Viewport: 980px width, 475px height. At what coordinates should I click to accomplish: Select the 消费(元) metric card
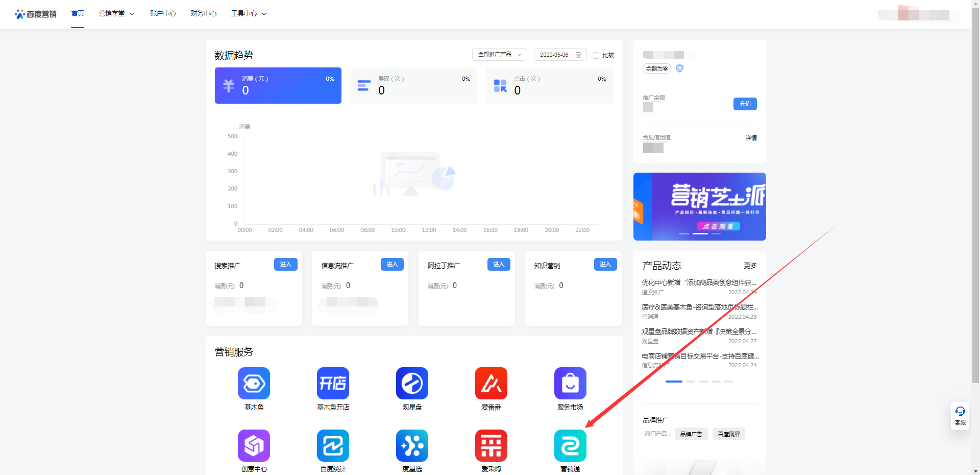click(278, 86)
